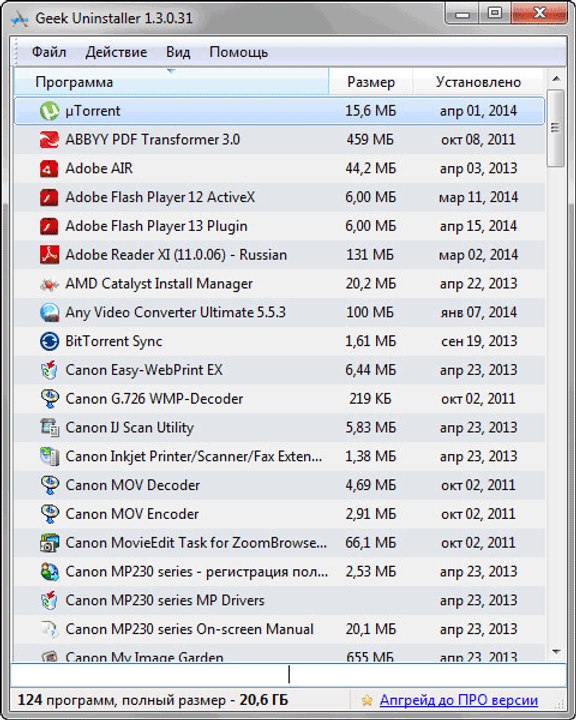
Task: Click the date окт 08, 2011
Action: (x=478, y=140)
